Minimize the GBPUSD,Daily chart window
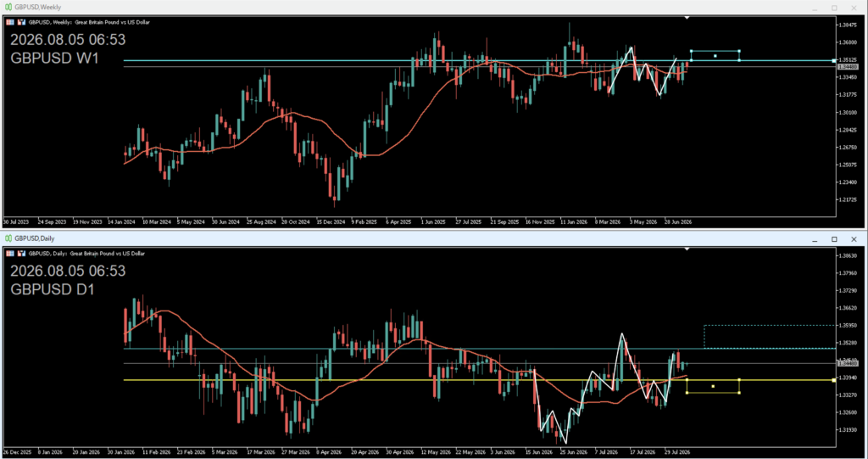Screen dimensions: 868x459 coord(815,239)
